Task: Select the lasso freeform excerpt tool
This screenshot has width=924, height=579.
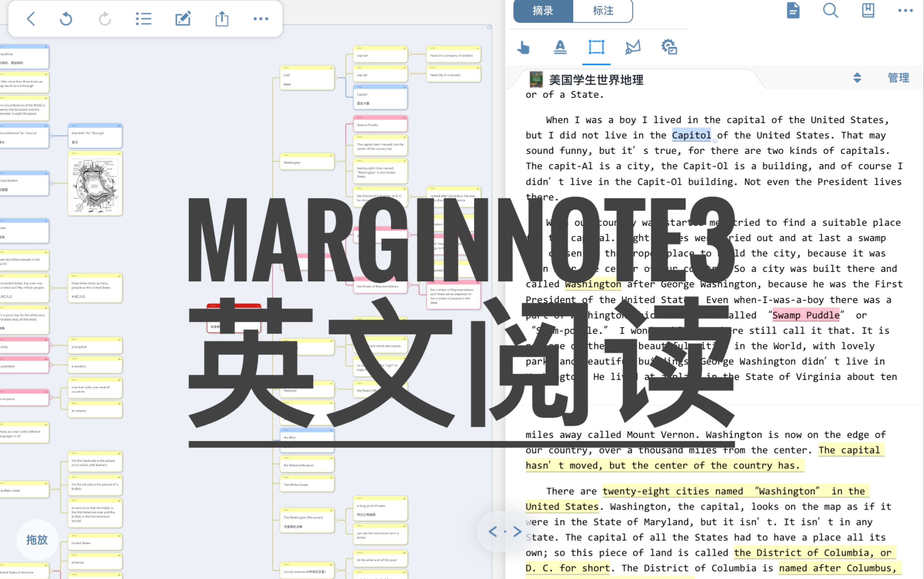Action: tap(633, 47)
